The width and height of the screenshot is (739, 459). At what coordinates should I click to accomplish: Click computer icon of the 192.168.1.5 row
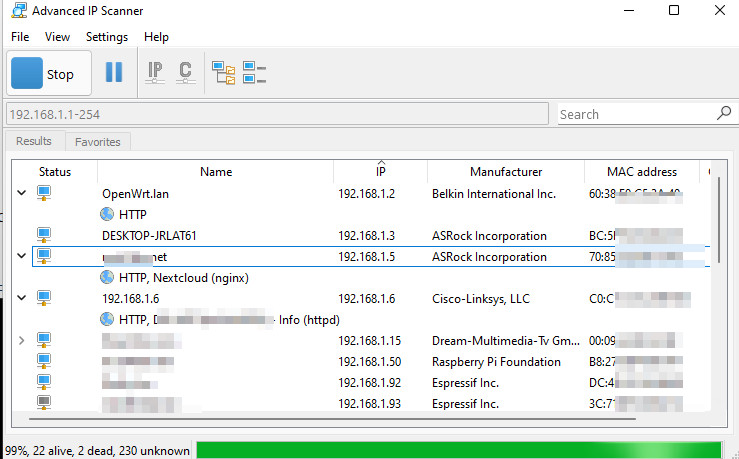[44, 256]
